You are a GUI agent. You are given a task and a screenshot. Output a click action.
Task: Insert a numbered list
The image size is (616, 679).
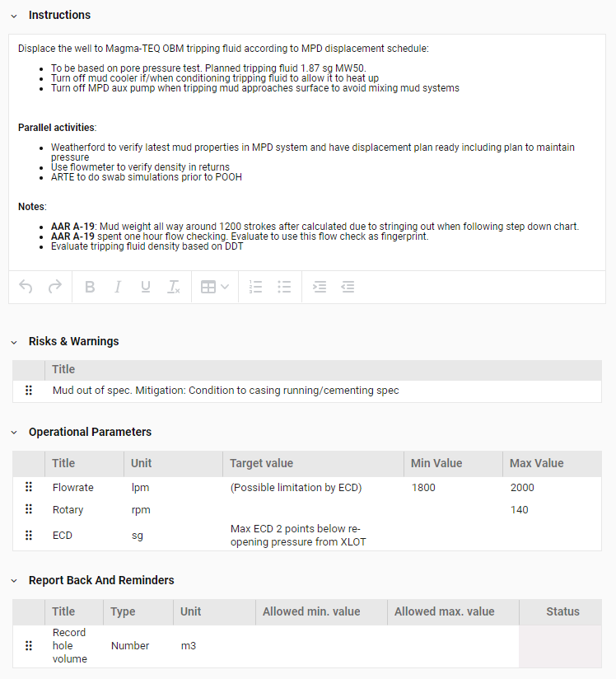pos(256,287)
